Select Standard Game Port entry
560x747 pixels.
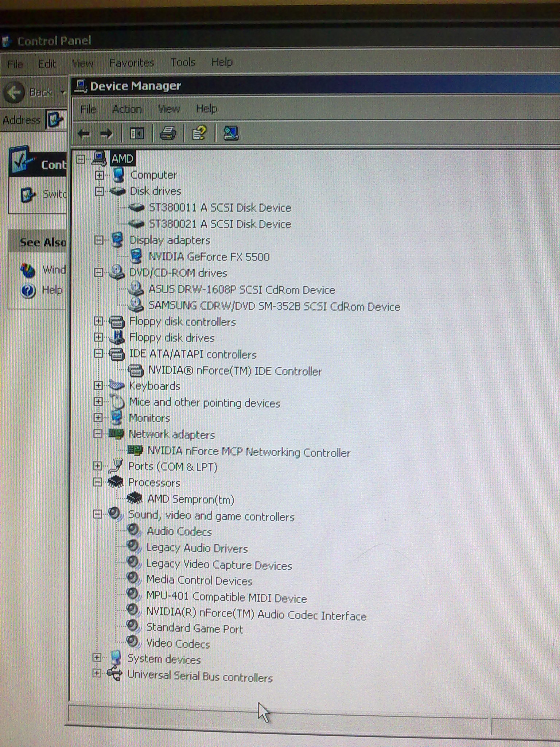(194, 628)
